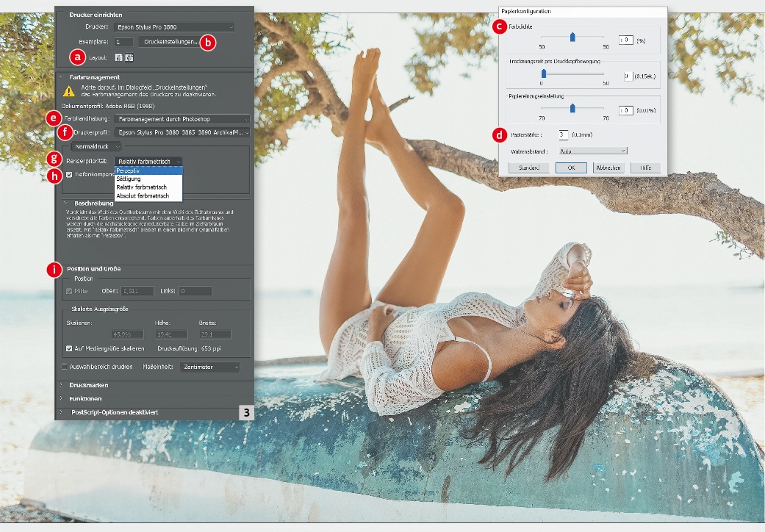Select the portrait layout icon
Screen dimensions: 765x532
(118, 57)
